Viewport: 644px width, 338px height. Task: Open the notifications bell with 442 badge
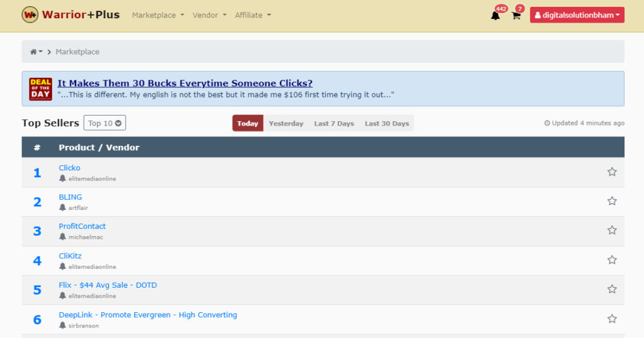pyautogui.click(x=496, y=16)
